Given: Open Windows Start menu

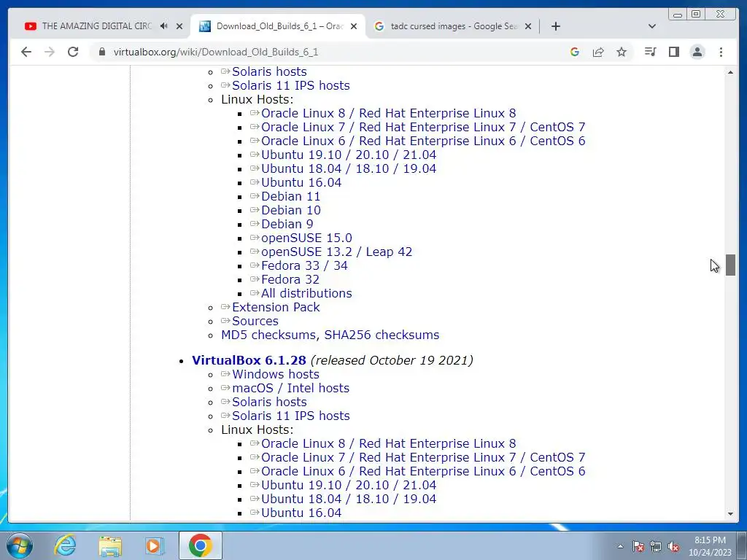Looking at the screenshot, I should point(20,545).
